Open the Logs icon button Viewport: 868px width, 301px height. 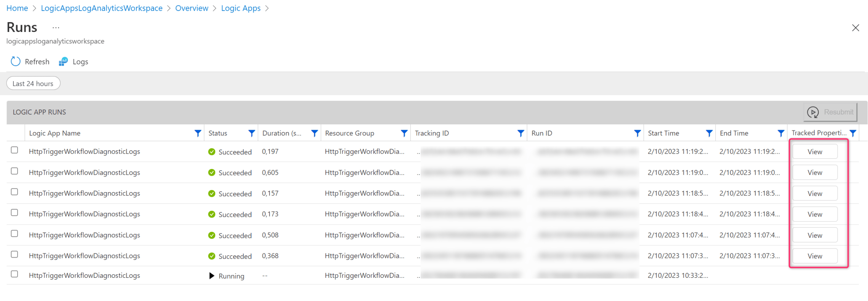tap(64, 62)
